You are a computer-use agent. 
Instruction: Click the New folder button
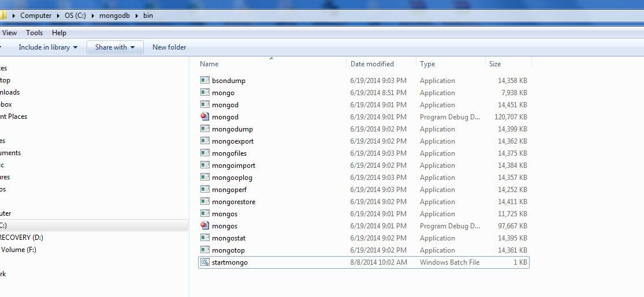[169, 47]
